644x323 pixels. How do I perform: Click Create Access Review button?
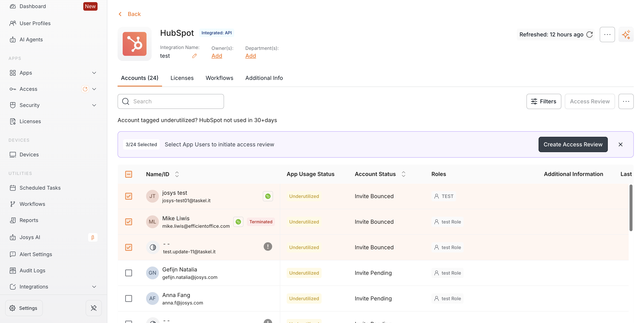573,144
